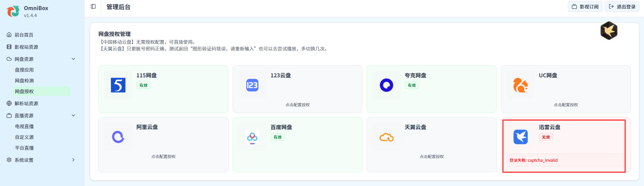This screenshot has width=644, height=186.
Task: Click 点击配置授权 on the 阿里云盘 card
Action: tap(163, 156)
